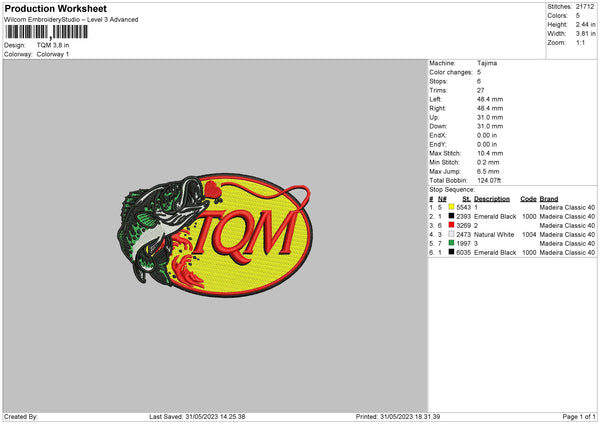Click the Up value 31.0 mm
Image resolution: width=600 pixels, height=424 pixels.
[490, 117]
